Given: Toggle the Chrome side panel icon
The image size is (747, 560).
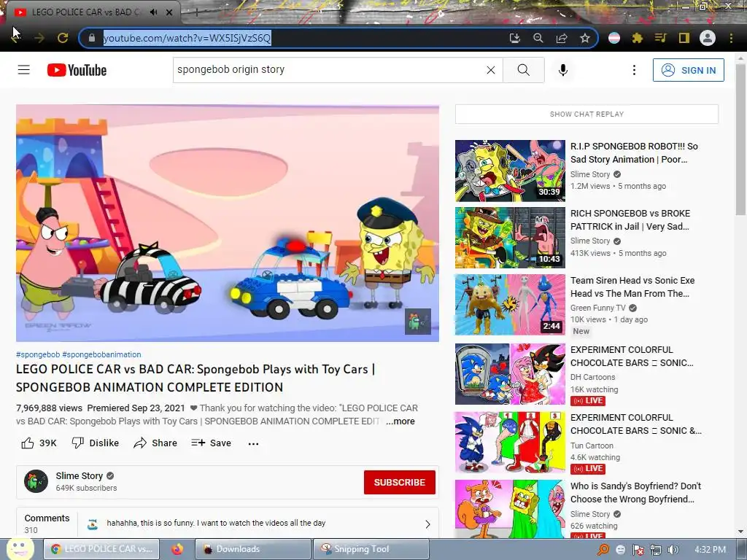Looking at the screenshot, I should (x=684, y=38).
